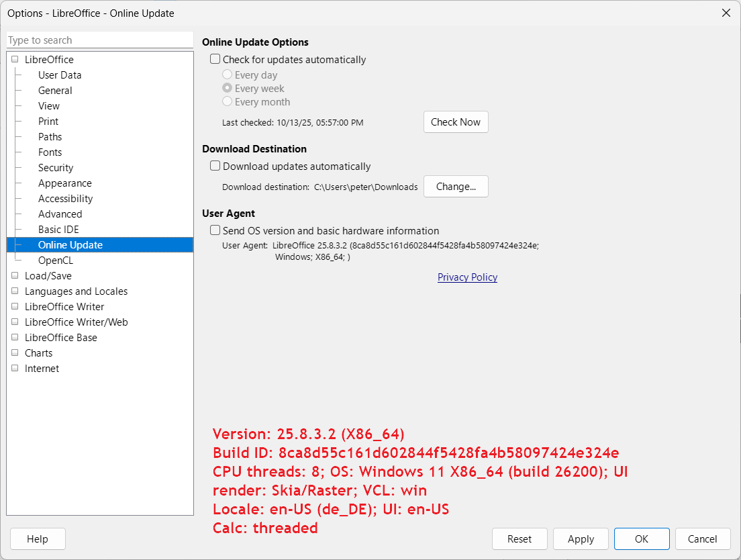This screenshot has width=741, height=560.
Task: Open the User Data options page
Action: pos(60,75)
